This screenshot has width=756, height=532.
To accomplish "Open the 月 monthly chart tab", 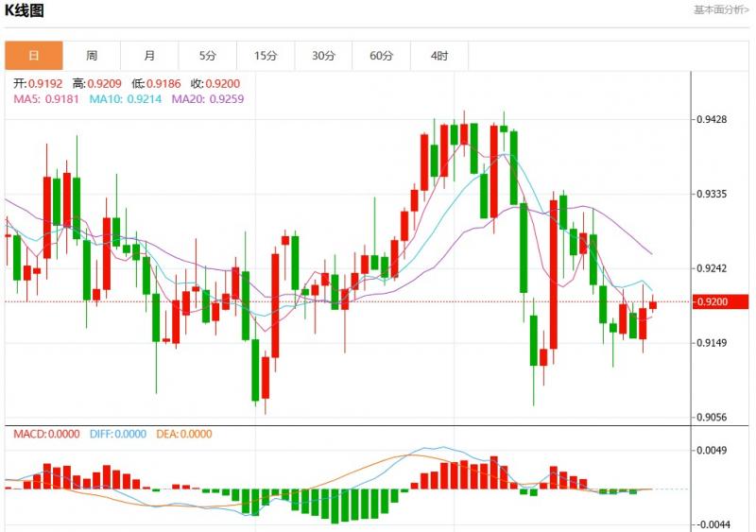I will pos(149,56).
